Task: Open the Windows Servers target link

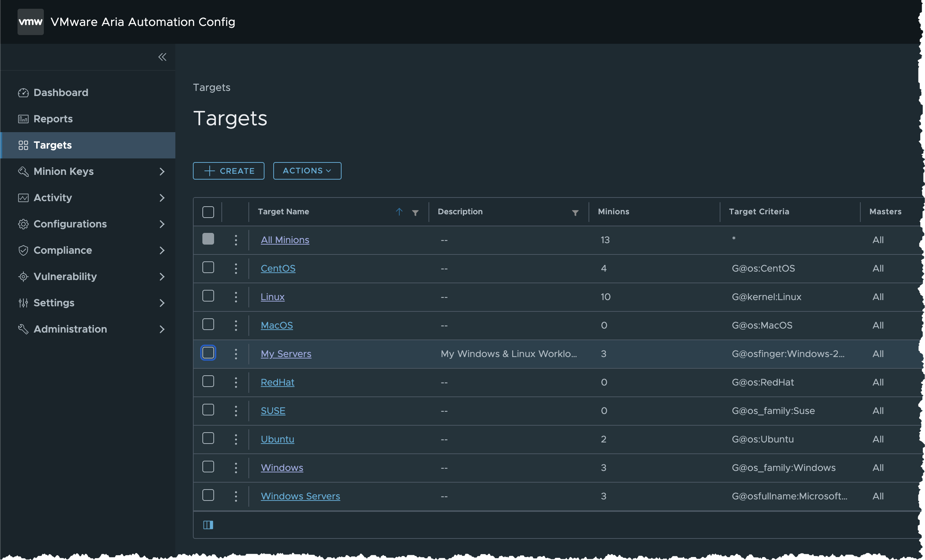Action: tap(300, 496)
